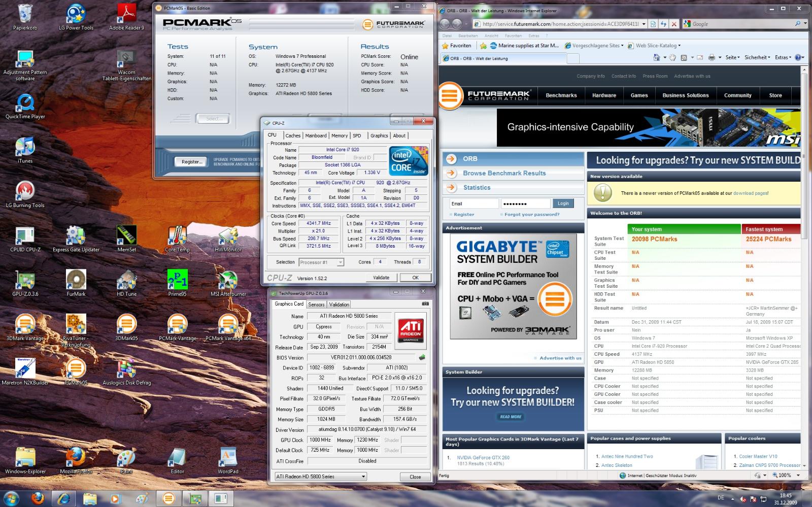Screen dimensions: 812x507
Task: Open CPUID CPU-Z desktop icon
Action: (25, 239)
